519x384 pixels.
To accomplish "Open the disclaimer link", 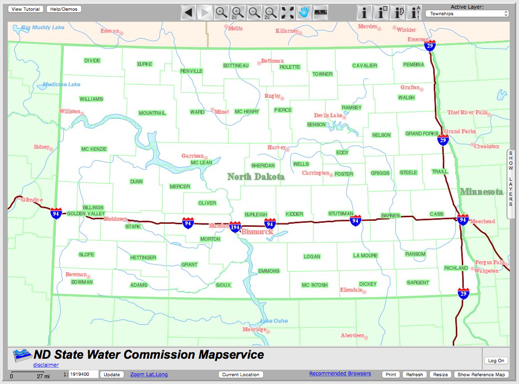I will [46, 365].
